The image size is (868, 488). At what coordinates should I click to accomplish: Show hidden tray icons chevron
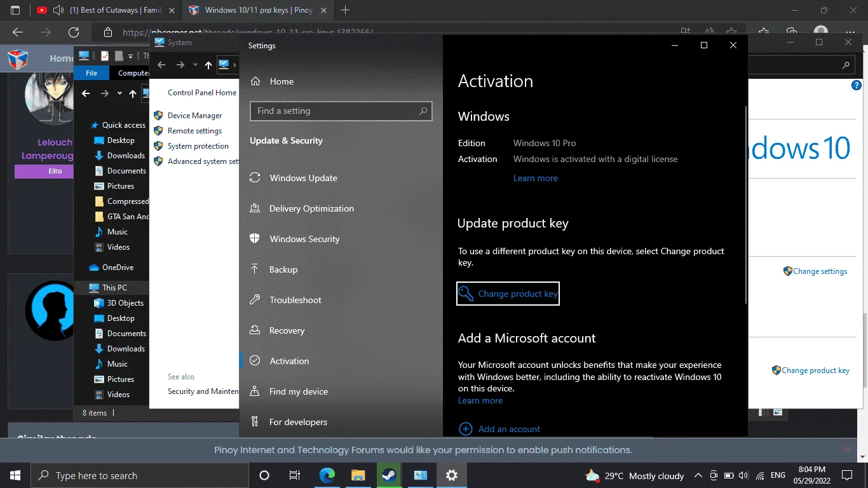(698, 475)
